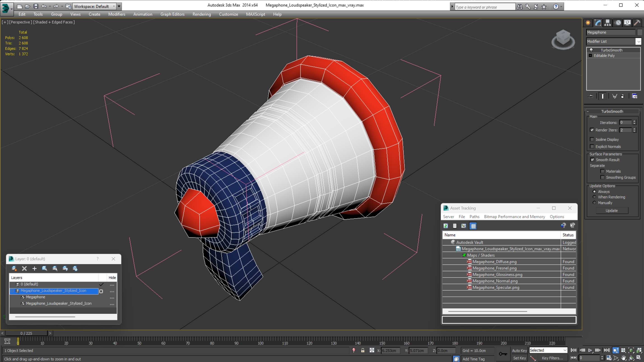Play the animation
644x362 pixels.
point(590,350)
